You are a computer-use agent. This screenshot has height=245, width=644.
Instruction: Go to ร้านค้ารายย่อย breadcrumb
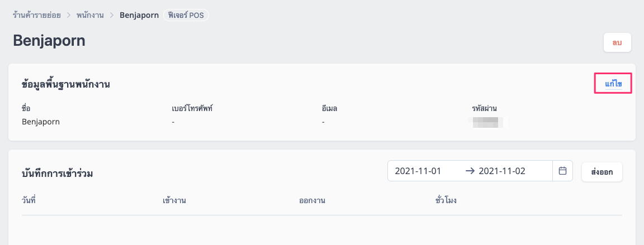click(37, 16)
